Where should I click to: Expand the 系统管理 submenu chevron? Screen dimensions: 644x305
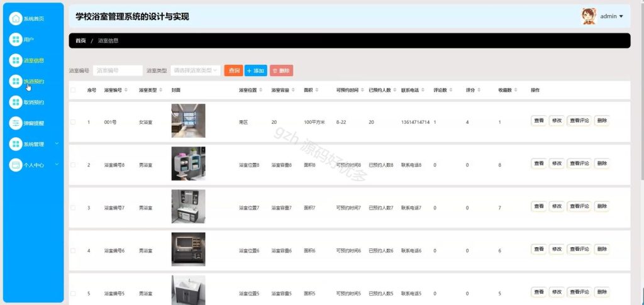click(57, 143)
